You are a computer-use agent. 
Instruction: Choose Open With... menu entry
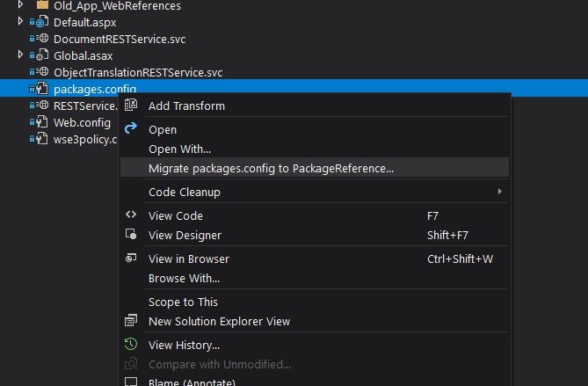315,149
